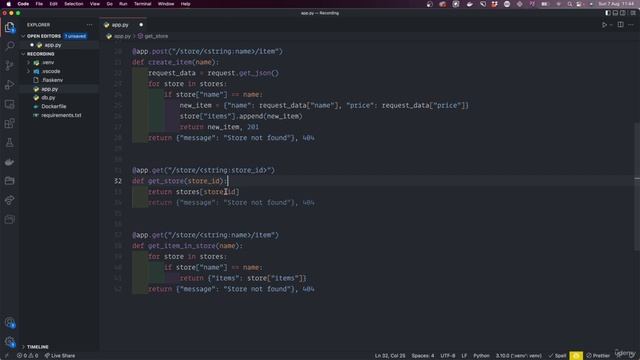Click the Prettier status item
640x360 pixels.
[598, 356]
